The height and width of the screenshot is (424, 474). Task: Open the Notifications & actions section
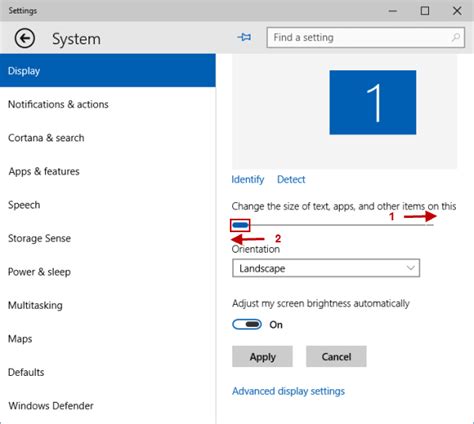click(x=58, y=104)
